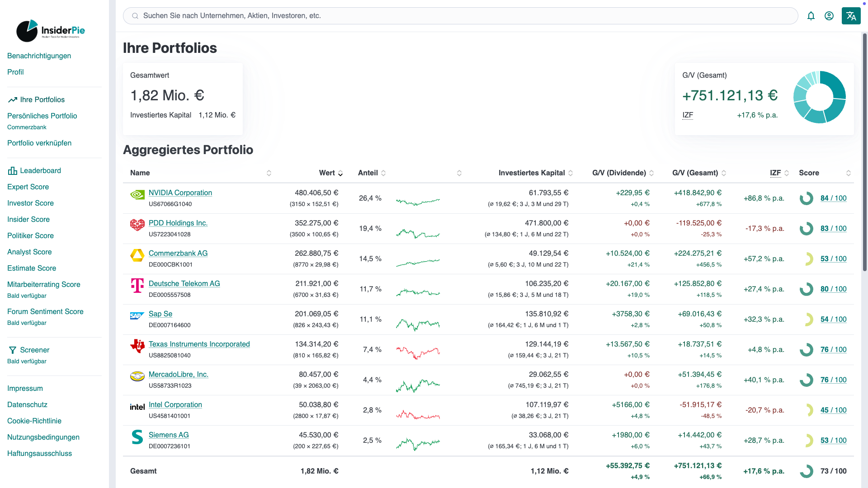Sort table by Score column
Image resolution: width=868 pixels, height=488 pixels.
[x=849, y=173]
